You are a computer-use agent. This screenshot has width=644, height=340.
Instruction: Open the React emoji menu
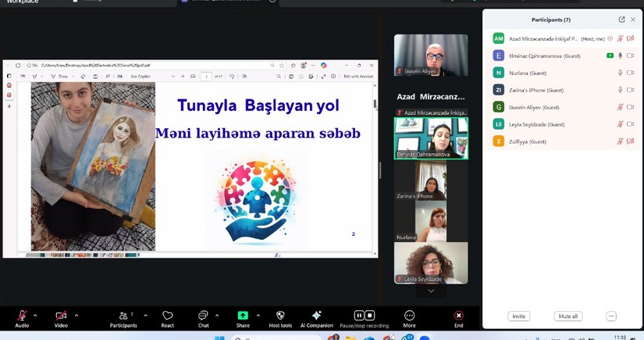168,319
